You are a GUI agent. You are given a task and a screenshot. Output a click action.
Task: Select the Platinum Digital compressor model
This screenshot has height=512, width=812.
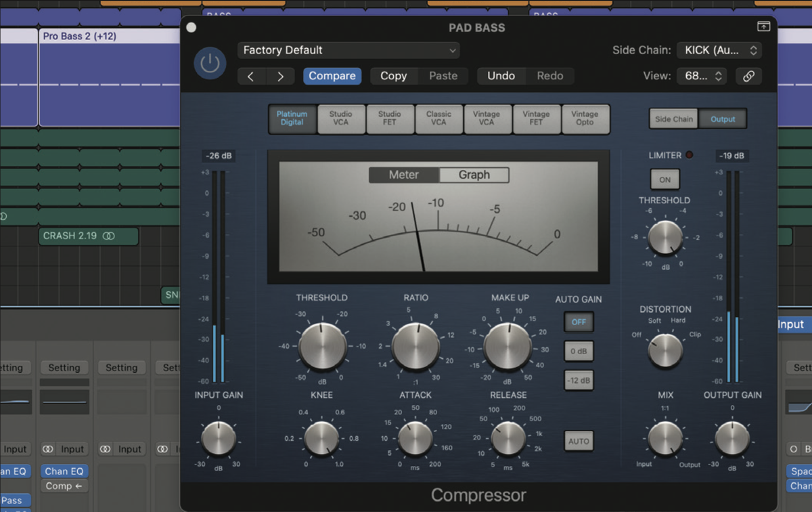tap(292, 119)
